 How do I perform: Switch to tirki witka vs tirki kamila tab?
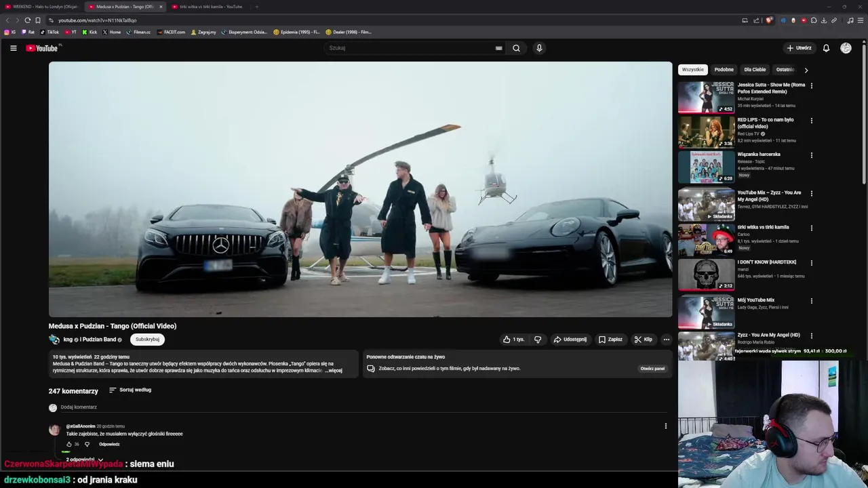click(207, 7)
